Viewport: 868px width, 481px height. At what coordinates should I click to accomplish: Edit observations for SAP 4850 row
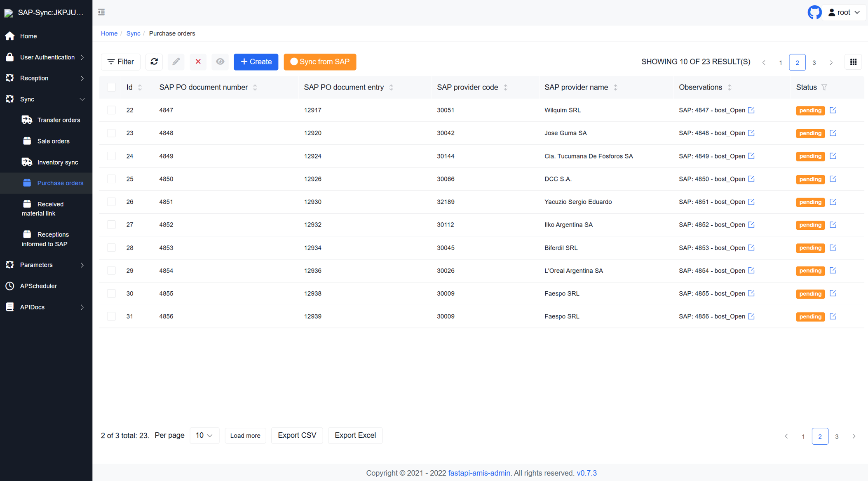751,179
